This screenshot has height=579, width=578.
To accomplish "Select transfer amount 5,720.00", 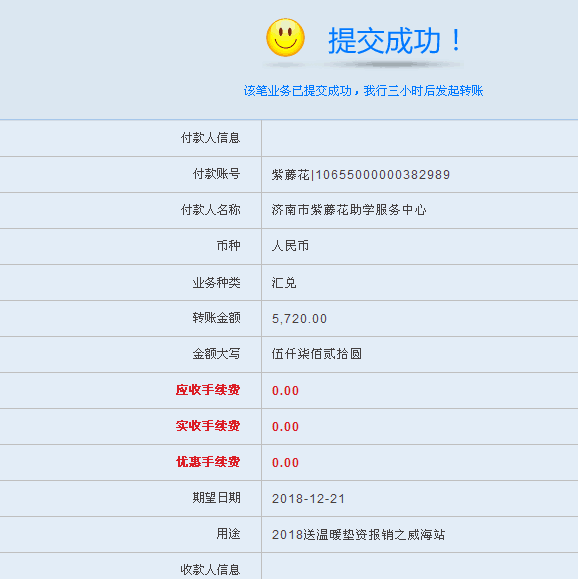I will click(299, 319).
